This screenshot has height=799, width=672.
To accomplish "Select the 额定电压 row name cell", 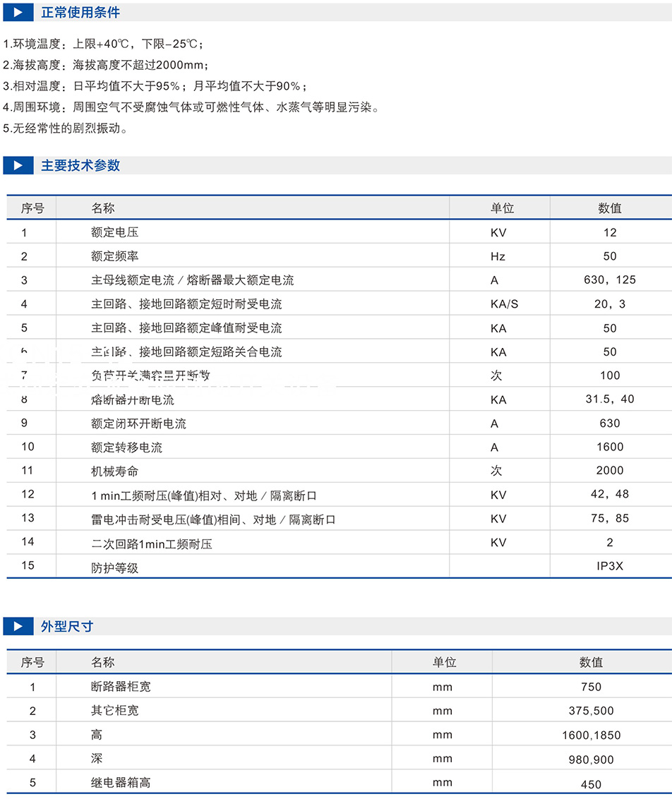I will 110,232.
